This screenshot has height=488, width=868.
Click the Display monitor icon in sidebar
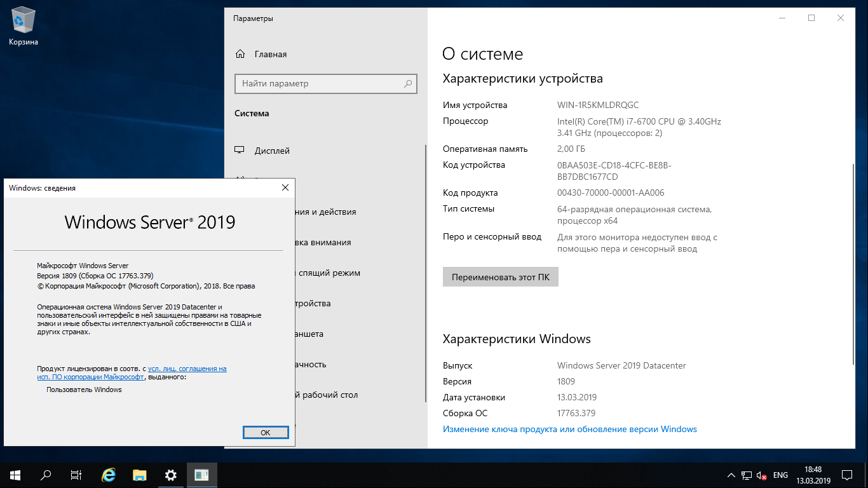(240, 151)
